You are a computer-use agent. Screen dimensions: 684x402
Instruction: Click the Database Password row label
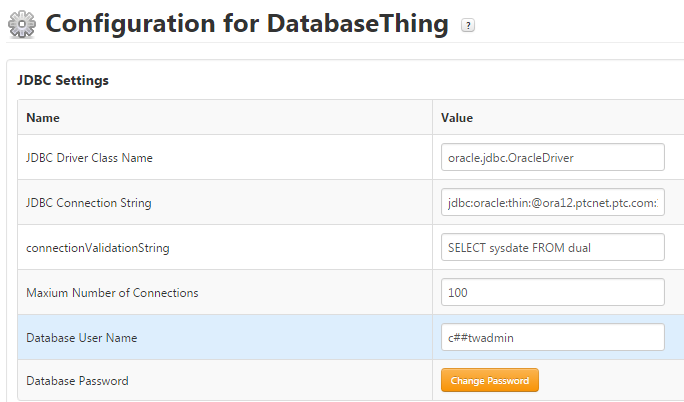pos(77,380)
